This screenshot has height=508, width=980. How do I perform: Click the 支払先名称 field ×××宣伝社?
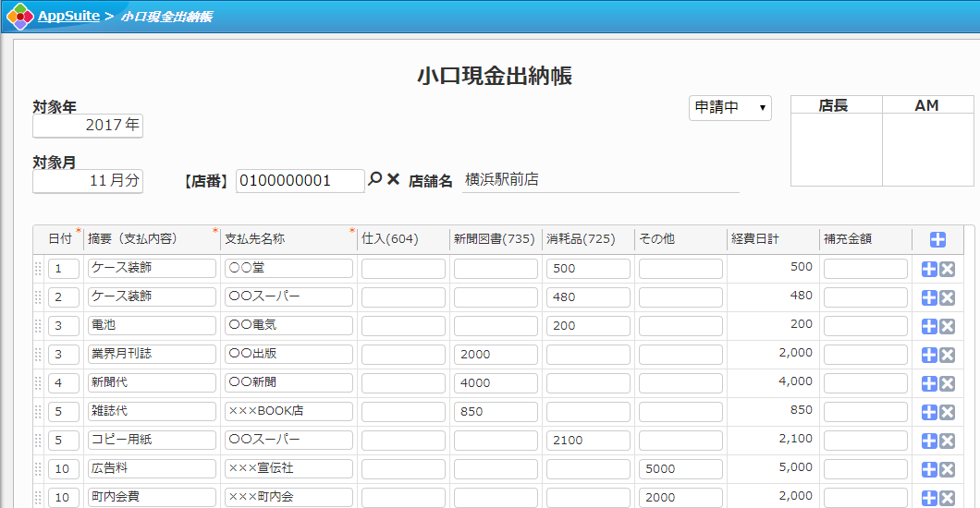(x=288, y=469)
